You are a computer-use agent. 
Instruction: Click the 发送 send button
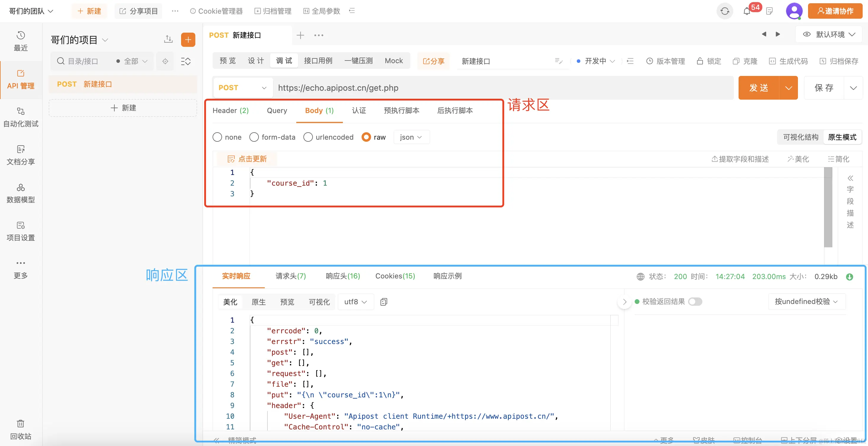point(758,88)
